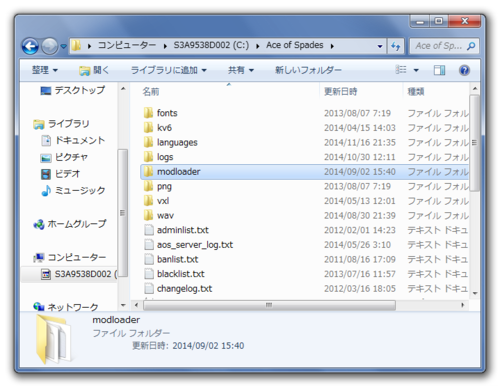Open recent locations dropdown beside nav arrows
Image resolution: width=500 pixels, height=387 pixels.
pyautogui.click(x=63, y=46)
